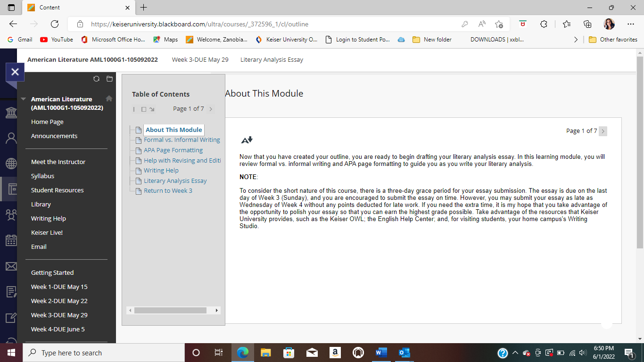The image size is (644, 362).
Task: Move the Table of Contents with the arrow icon
Action: pyautogui.click(x=152, y=109)
